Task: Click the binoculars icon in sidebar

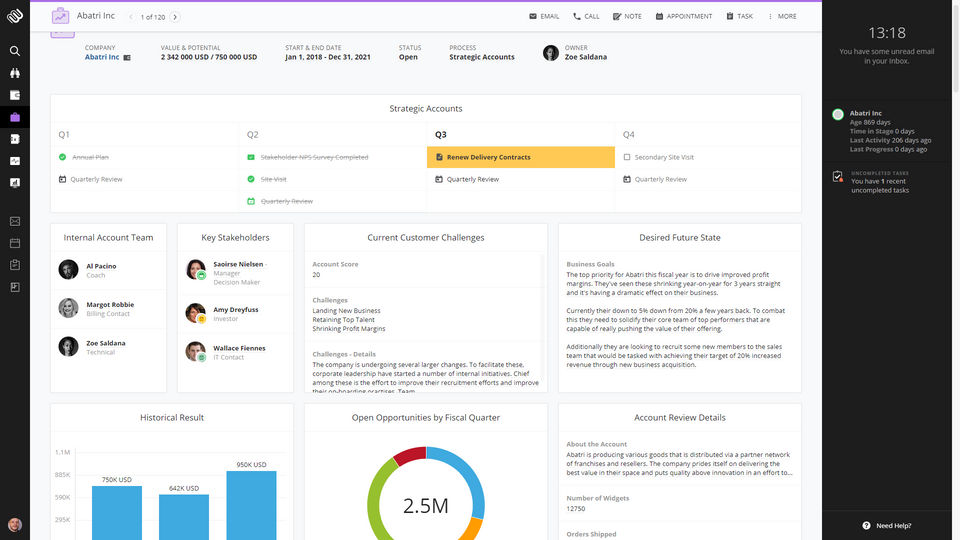Action: 15,73
